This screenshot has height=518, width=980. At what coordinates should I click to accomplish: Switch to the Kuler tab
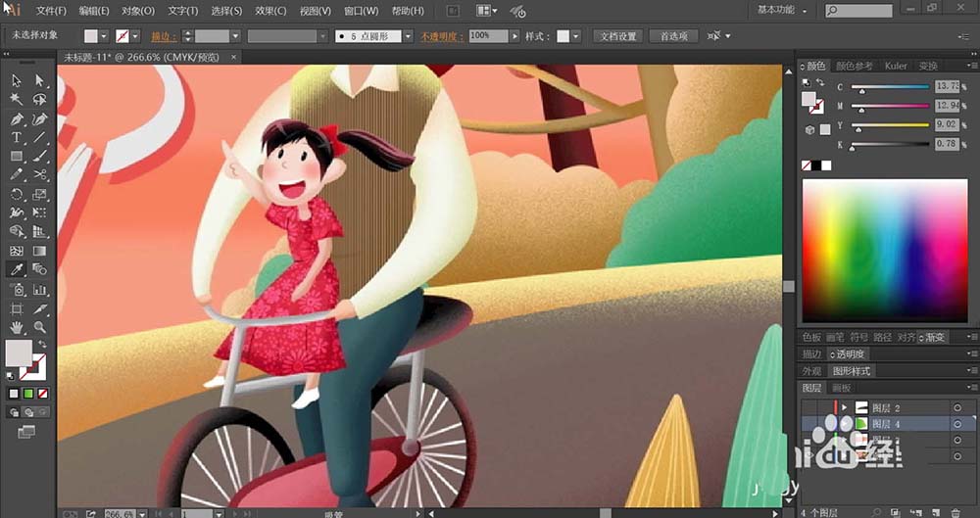click(x=896, y=66)
